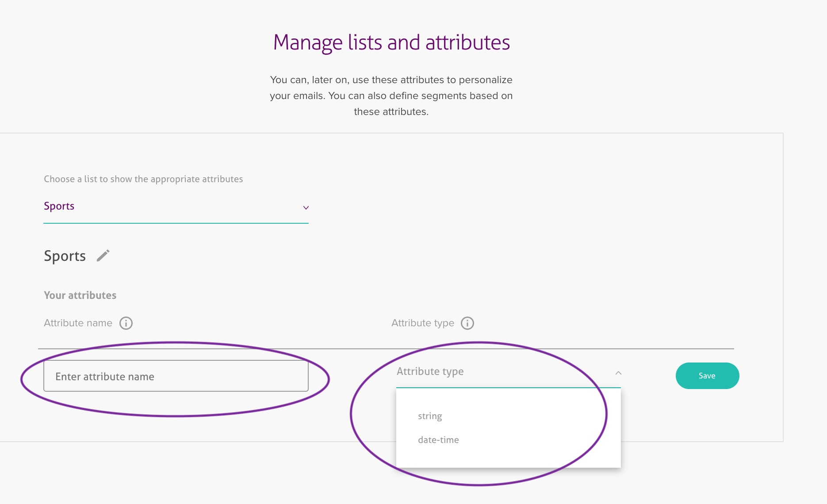Click the Choose a list instruction label
The width and height of the screenshot is (827, 504).
(x=143, y=179)
